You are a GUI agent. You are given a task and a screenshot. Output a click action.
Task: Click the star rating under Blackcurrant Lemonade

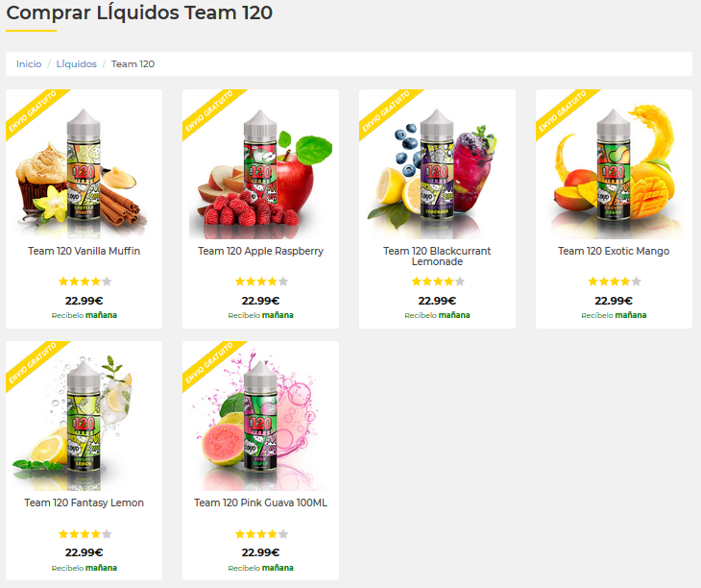coord(438,282)
